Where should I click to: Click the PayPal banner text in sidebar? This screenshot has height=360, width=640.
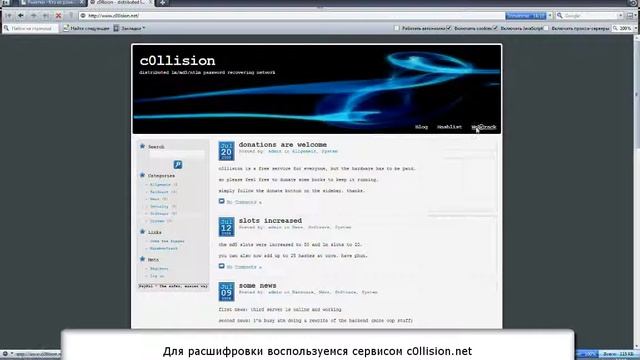[x=173, y=286]
